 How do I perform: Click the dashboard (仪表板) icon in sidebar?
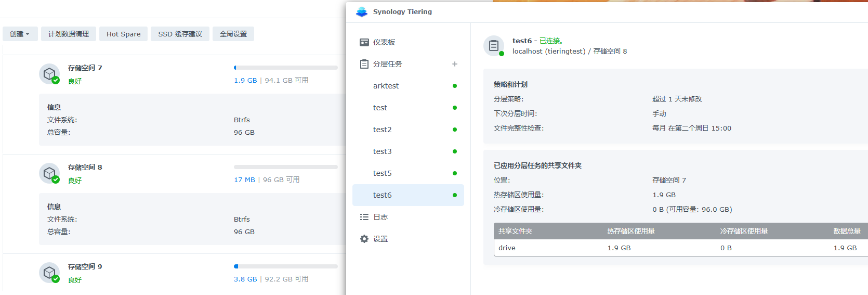click(364, 42)
